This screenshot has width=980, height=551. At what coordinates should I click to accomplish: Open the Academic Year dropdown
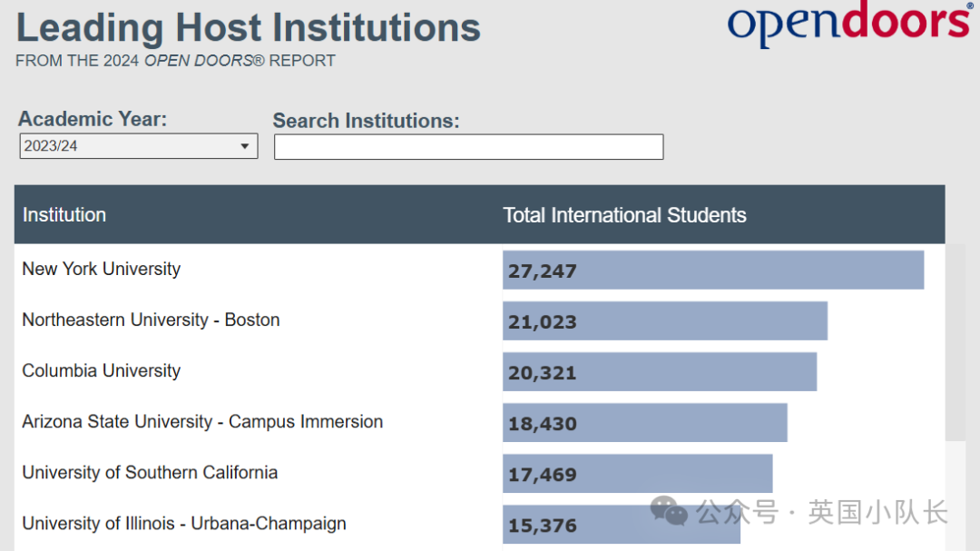(x=139, y=146)
